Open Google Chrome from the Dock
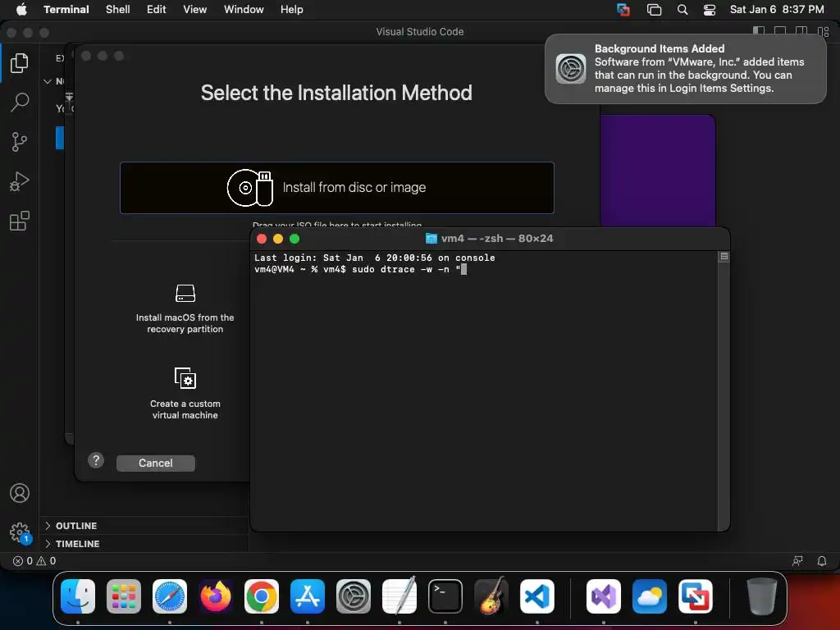Image resolution: width=840 pixels, height=630 pixels. 262,596
